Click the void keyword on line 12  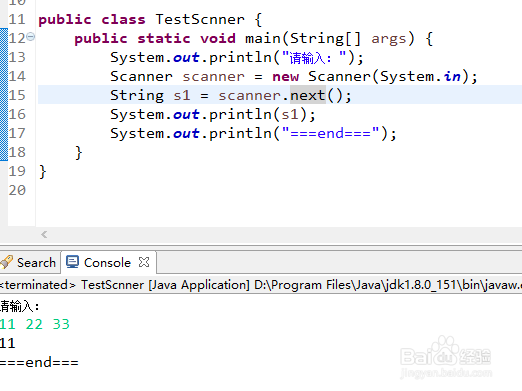coord(218,38)
